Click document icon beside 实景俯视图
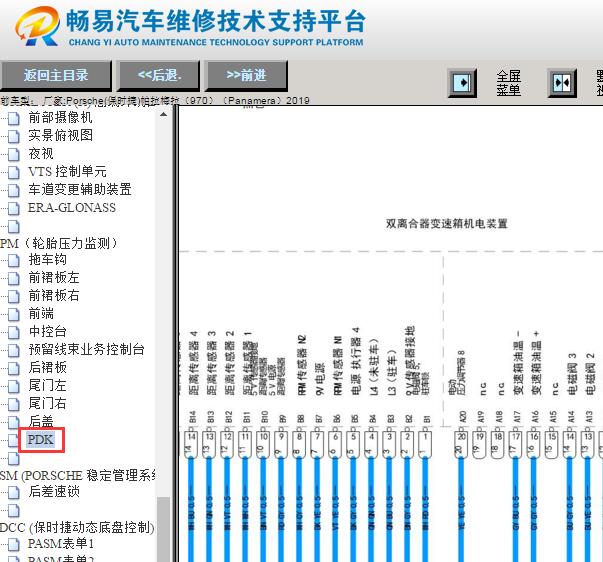The image size is (603, 562). (14, 136)
